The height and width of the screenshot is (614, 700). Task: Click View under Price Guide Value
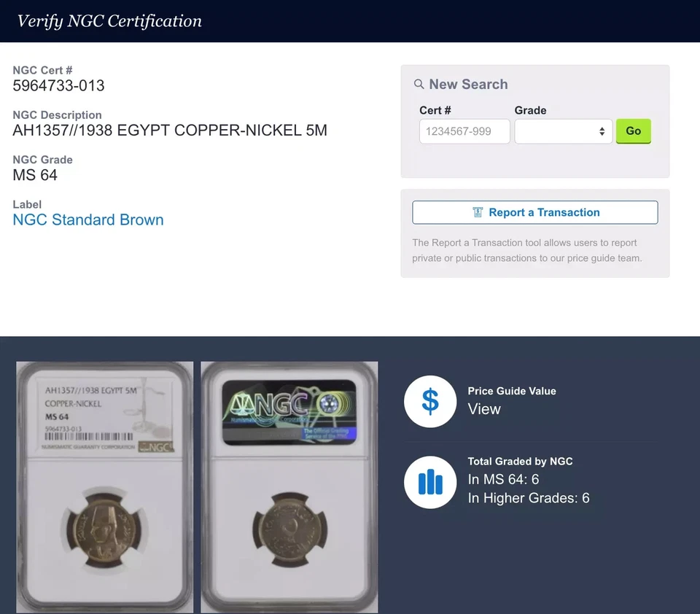(484, 409)
